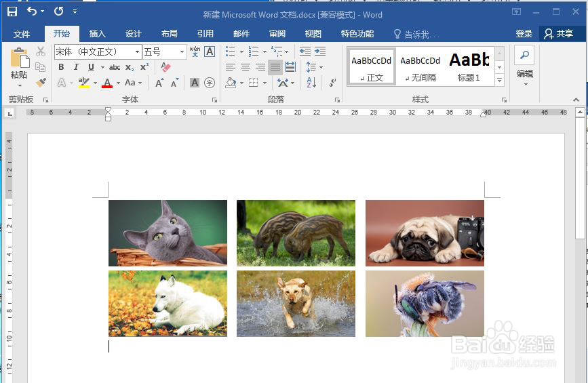Screen dimensions: 588x383
Task: Expand the borders dropdown
Action: pos(264,83)
